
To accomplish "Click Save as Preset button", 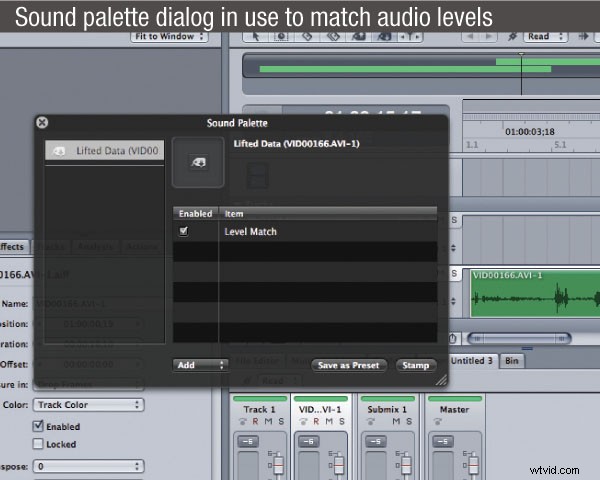I will 349,365.
